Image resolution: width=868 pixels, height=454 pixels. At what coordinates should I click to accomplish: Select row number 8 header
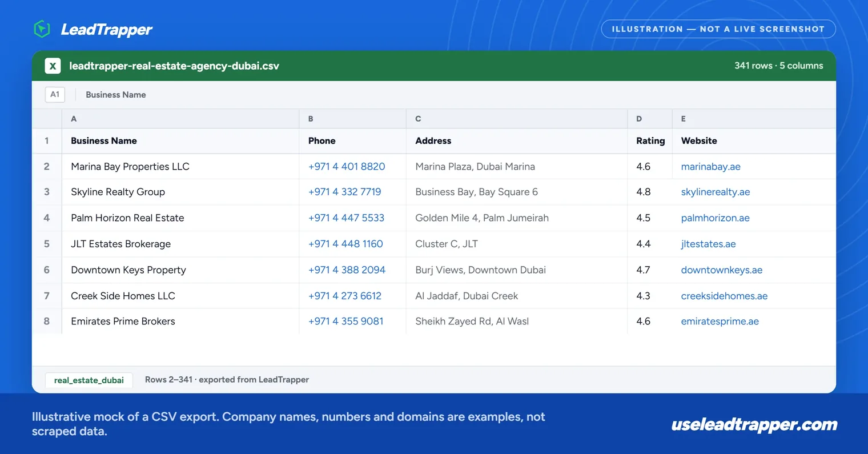(x=47, y=322)
